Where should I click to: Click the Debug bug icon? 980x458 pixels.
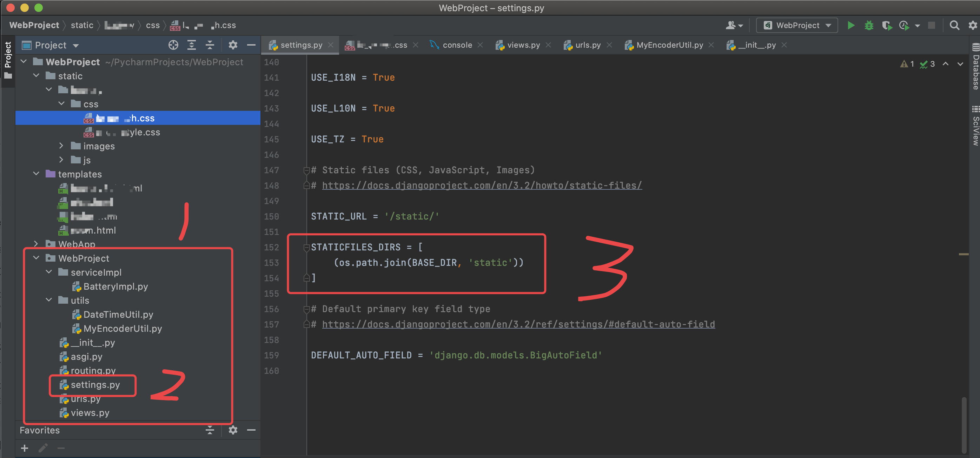[x=869, y=26]
